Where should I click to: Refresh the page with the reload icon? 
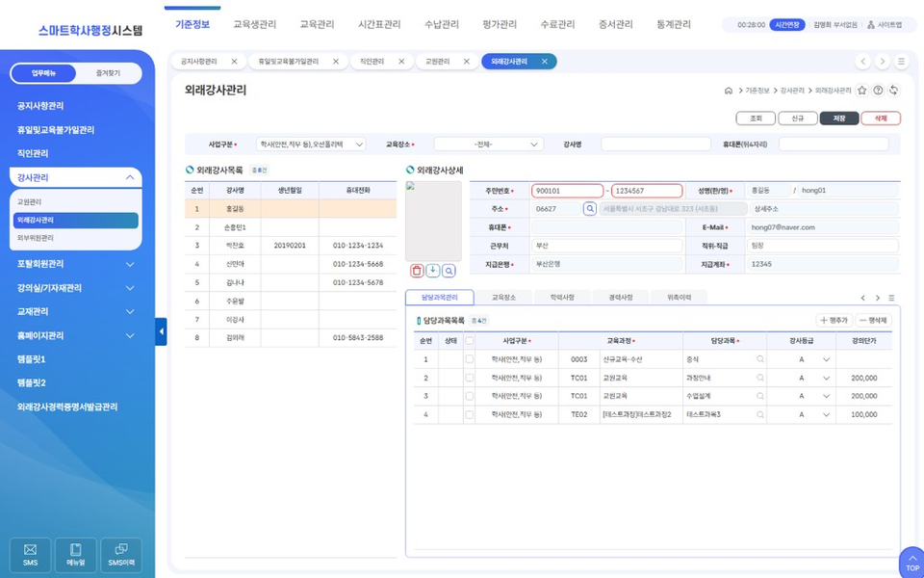pos(894,91)
